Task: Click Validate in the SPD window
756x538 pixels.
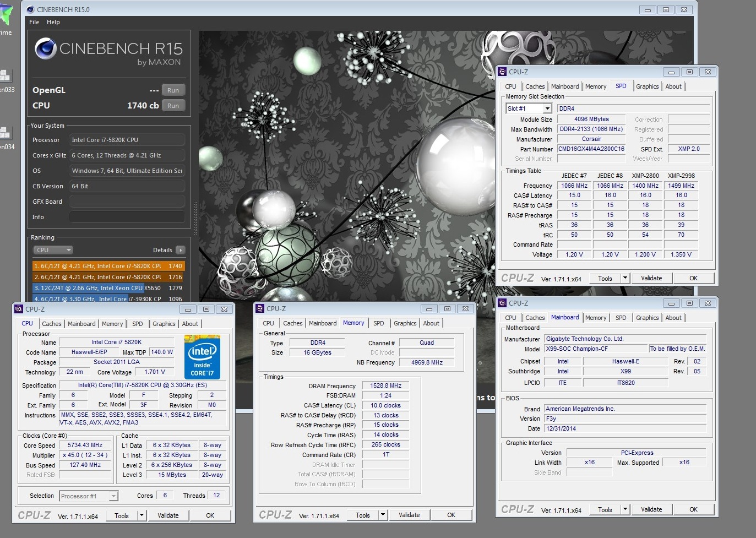Action: coord(651,278)
